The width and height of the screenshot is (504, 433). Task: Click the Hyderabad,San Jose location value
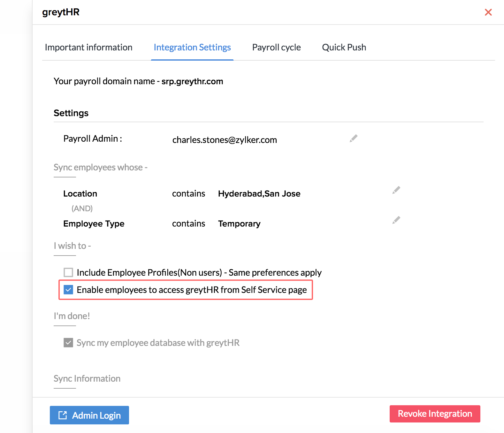click(259, 194)
